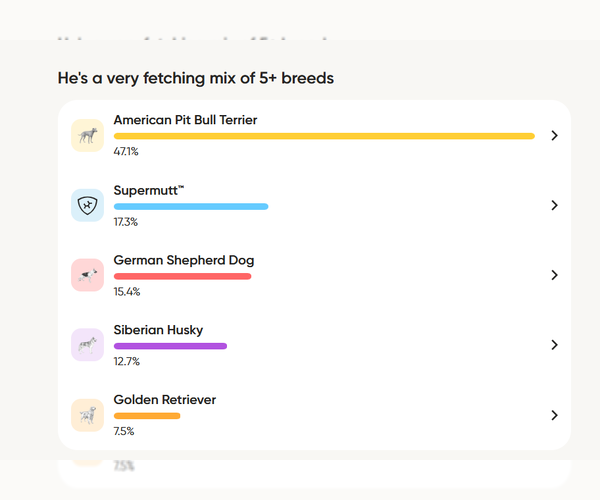Expand the Supermutt row chevron

(554, 205)
